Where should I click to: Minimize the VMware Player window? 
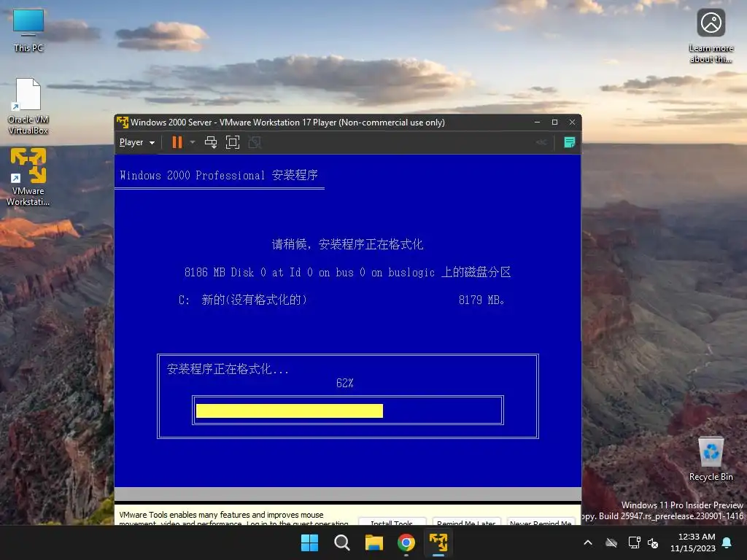coord(538,122)
